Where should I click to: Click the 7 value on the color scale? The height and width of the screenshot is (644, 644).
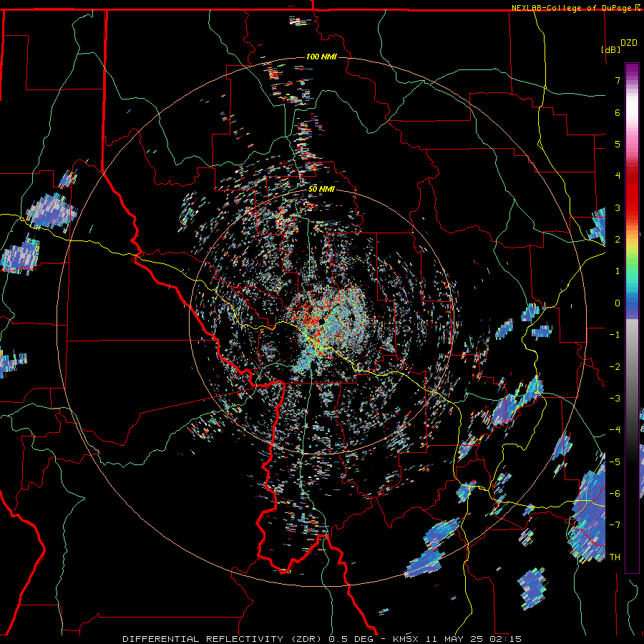[x=618, y=80]
